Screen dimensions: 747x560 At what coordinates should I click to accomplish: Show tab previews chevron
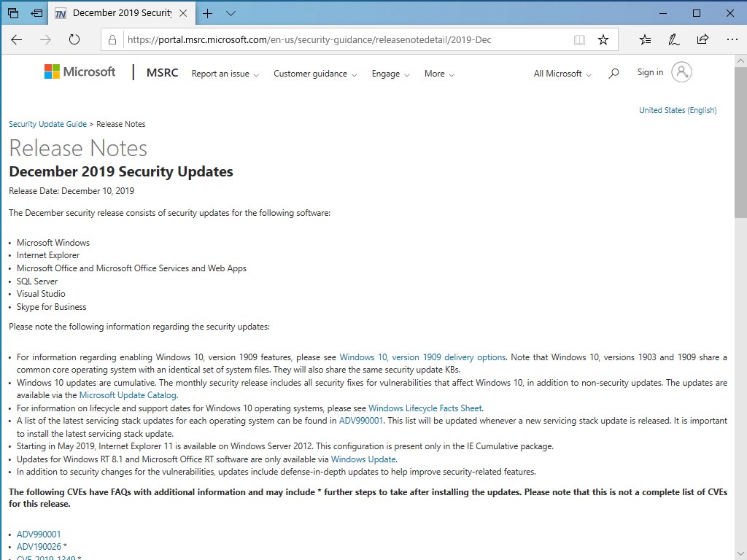click(x=231, y=13)
